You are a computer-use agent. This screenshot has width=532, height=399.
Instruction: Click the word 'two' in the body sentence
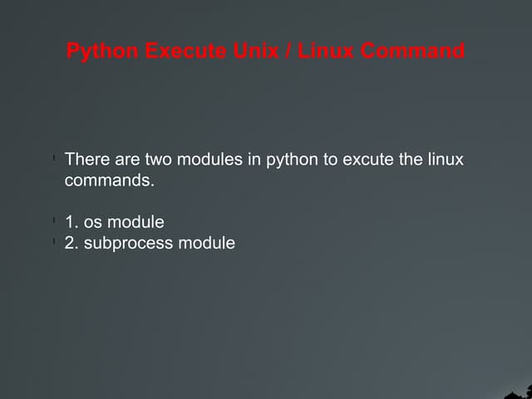pyautogui.click(x=158, y=159)
